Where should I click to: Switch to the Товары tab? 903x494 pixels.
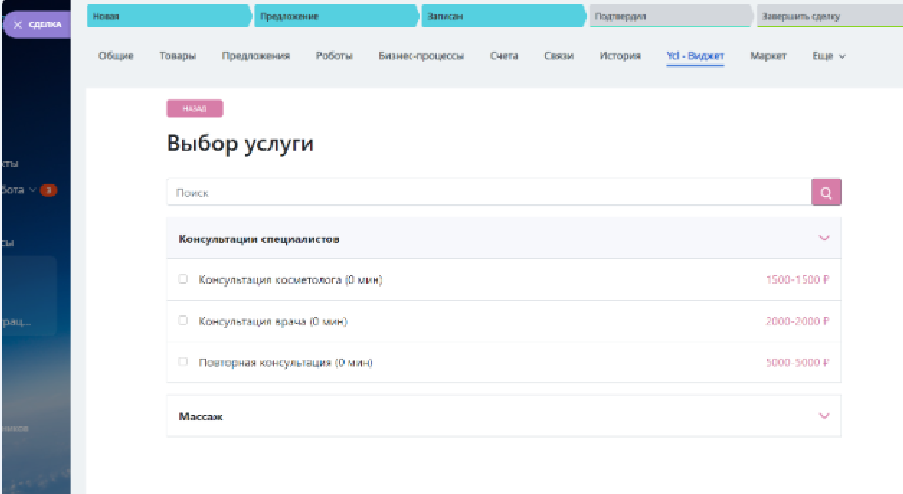(x=177, y=56)
